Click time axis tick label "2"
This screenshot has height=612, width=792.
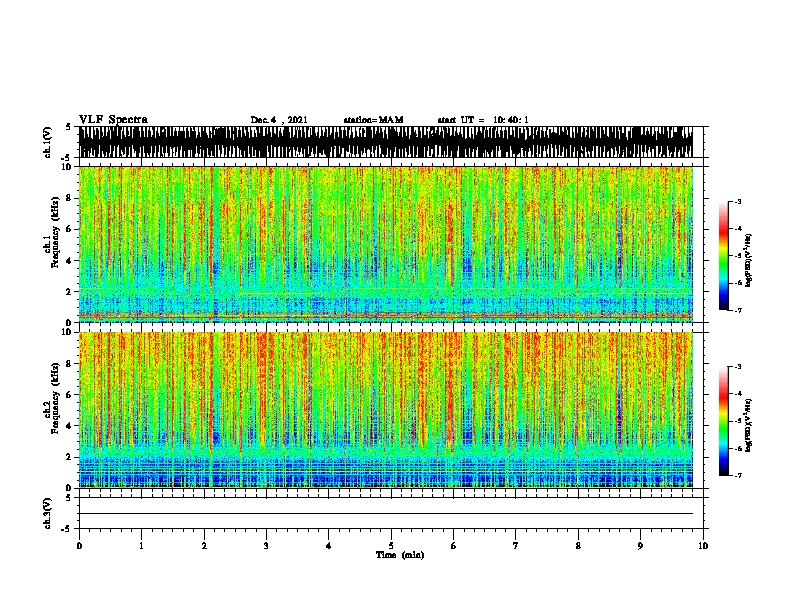click(204, 546)
